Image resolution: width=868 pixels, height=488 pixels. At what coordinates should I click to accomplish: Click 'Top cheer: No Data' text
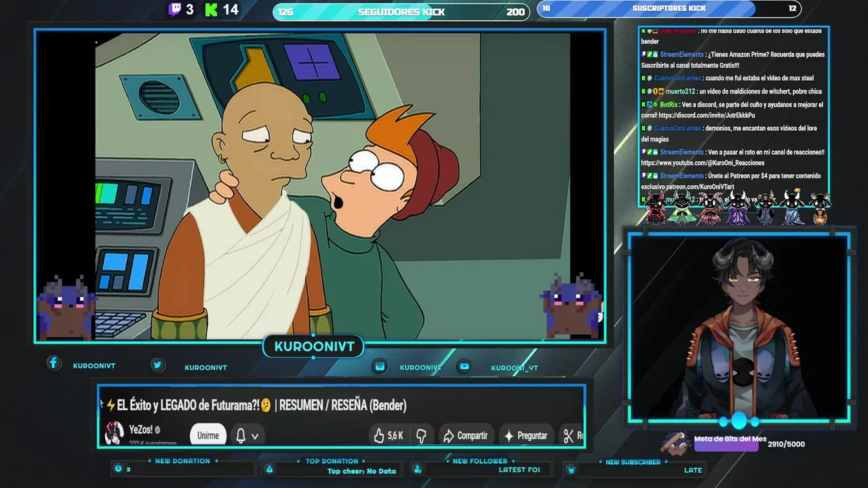(361, 471)
